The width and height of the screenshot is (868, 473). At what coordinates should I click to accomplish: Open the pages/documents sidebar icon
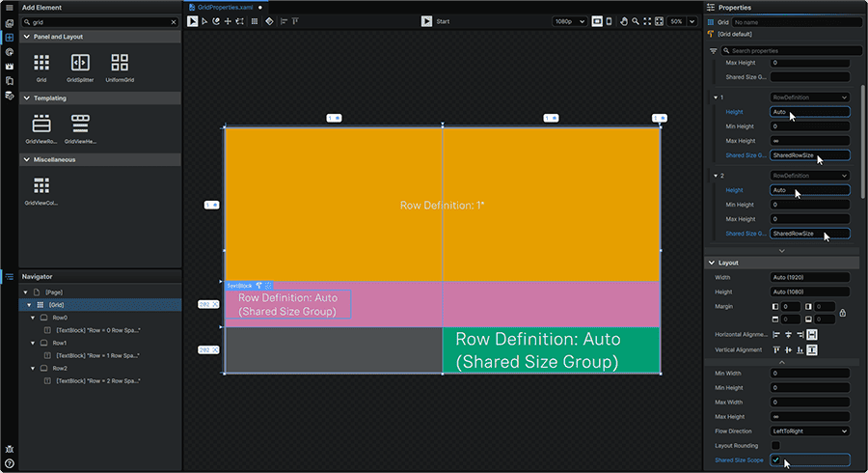click(x=9, y=81)
